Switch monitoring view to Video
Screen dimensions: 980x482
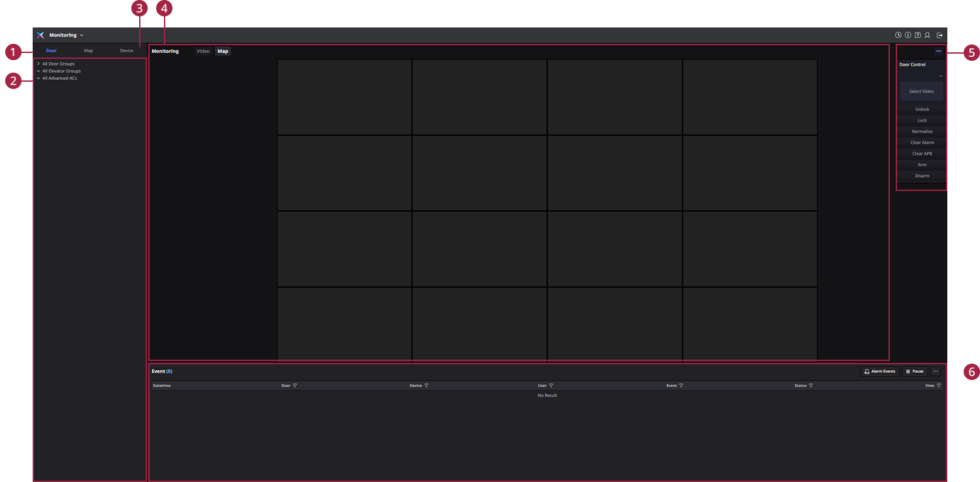pos(203,51)
